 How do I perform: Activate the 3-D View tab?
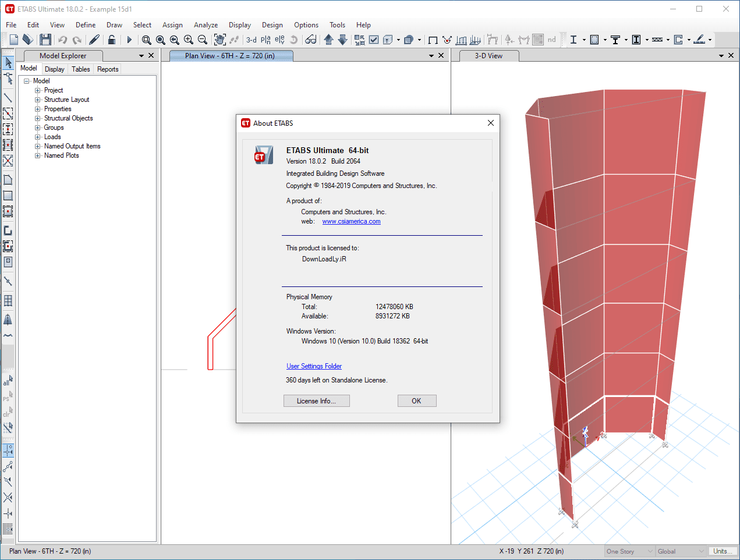click(488, 56)
